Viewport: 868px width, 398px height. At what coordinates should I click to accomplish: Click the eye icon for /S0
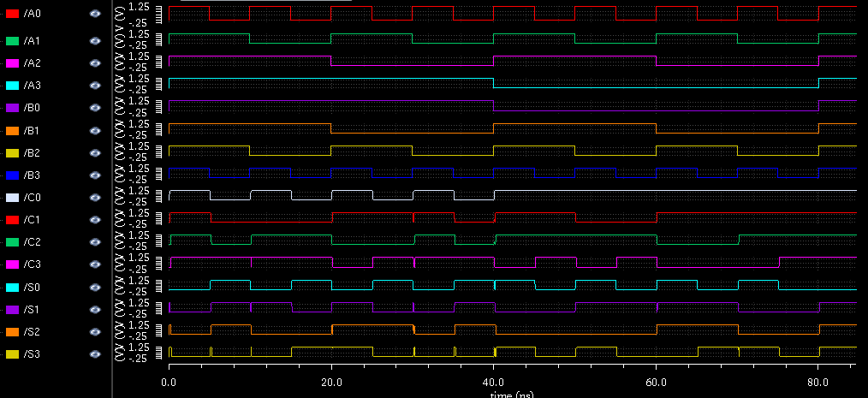point(95,287)
